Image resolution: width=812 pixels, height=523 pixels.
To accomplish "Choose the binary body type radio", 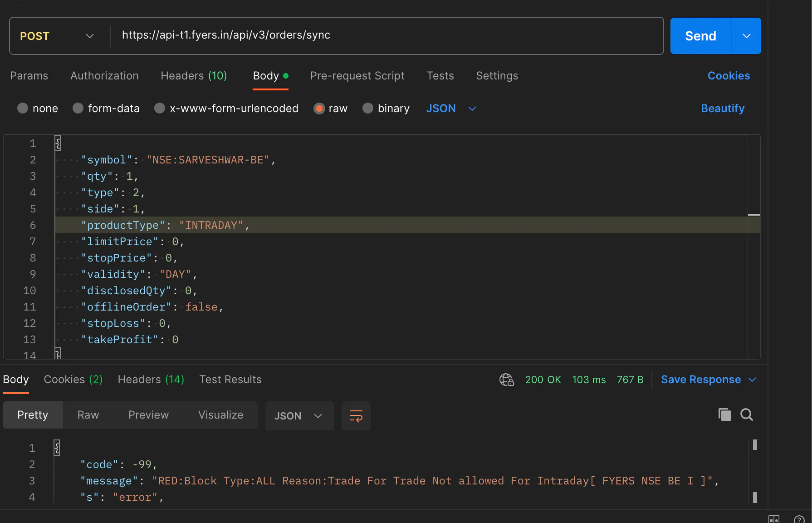I will pyautogui.click(x=368, y=109).
